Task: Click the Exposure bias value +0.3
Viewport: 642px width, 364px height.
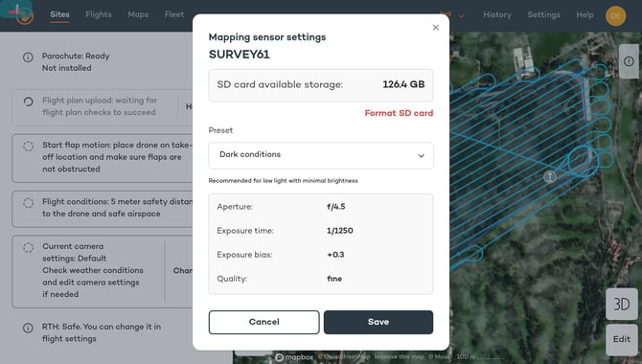Action: tap(335, 255)
